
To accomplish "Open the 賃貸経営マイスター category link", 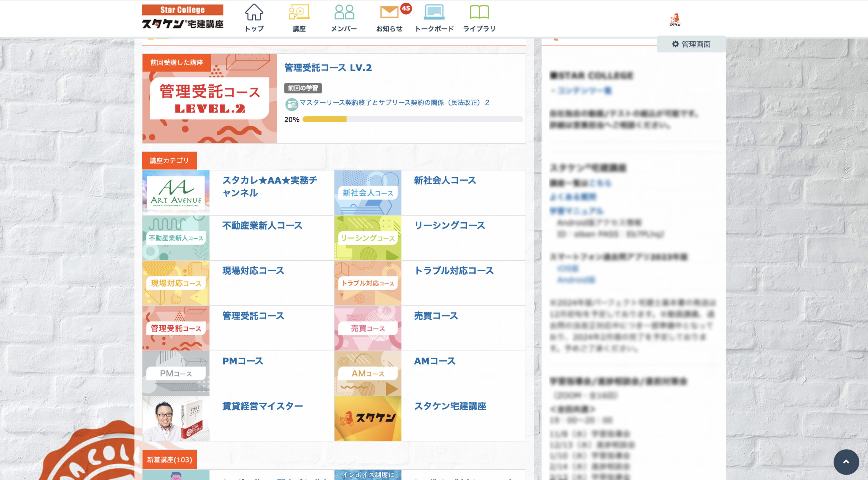I will [262, 406].
